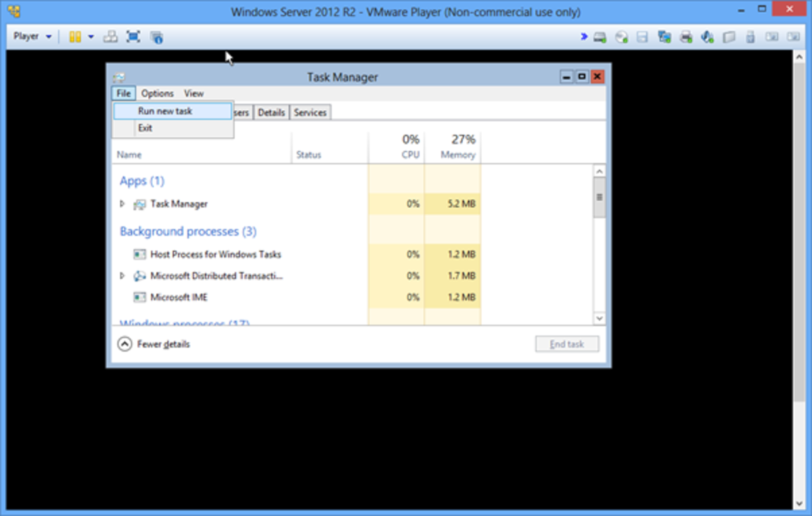Click the hard disk device icon
The width and height of the screenshot is (812, 516).
pyautogui.click(x=600, y=37)
